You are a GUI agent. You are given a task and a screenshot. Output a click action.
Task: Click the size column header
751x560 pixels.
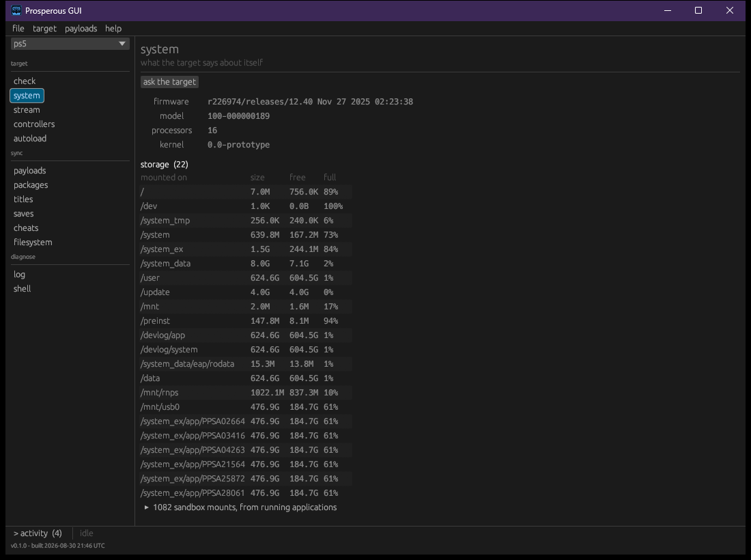pos(257,178)
